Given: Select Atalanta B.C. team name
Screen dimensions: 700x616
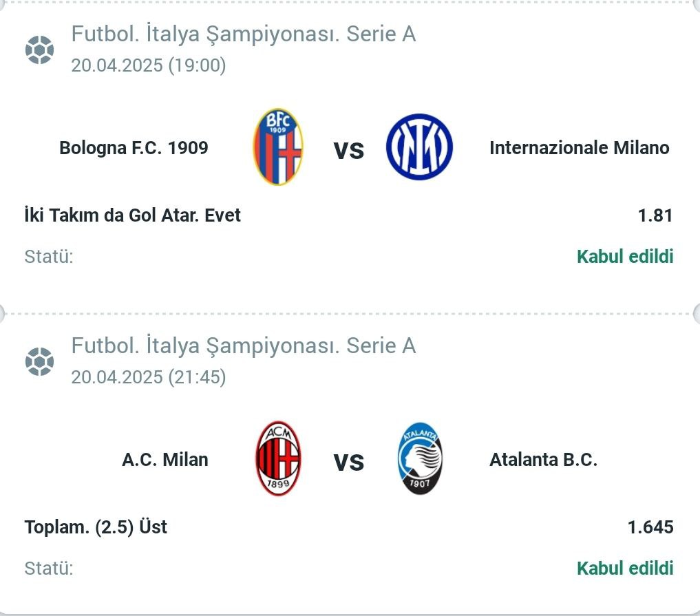Looking at the screenshot, I should coord(543,459).
